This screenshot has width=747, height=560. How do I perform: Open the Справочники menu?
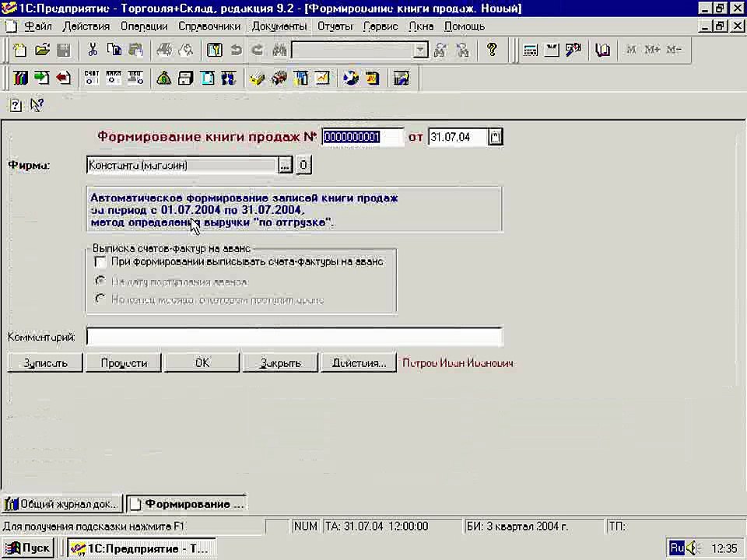tap(209, 26)
